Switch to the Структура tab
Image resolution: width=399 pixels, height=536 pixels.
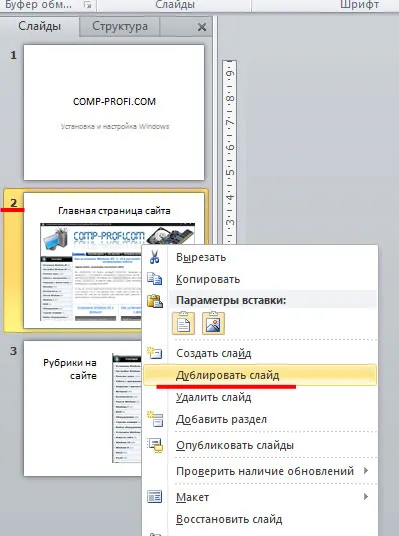click(x=120, y=26)
